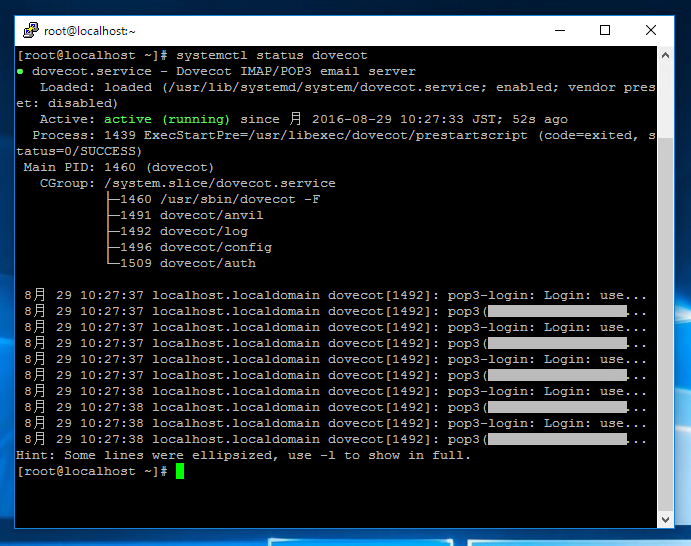This screenshot has height=546, width=691.
Task: Click the '1460 /usr/sbin/dovecot -F' process line
Action: click(220, 199)
